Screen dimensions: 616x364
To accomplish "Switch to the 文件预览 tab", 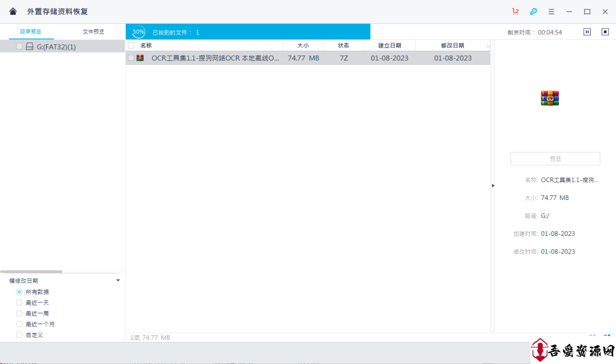I will pos(94,32).
